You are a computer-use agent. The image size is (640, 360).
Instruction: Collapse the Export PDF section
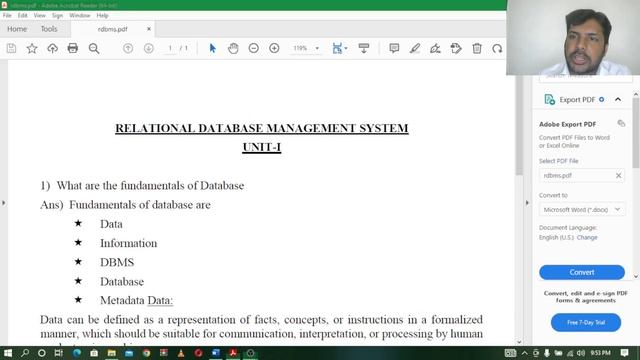(618, 99)
